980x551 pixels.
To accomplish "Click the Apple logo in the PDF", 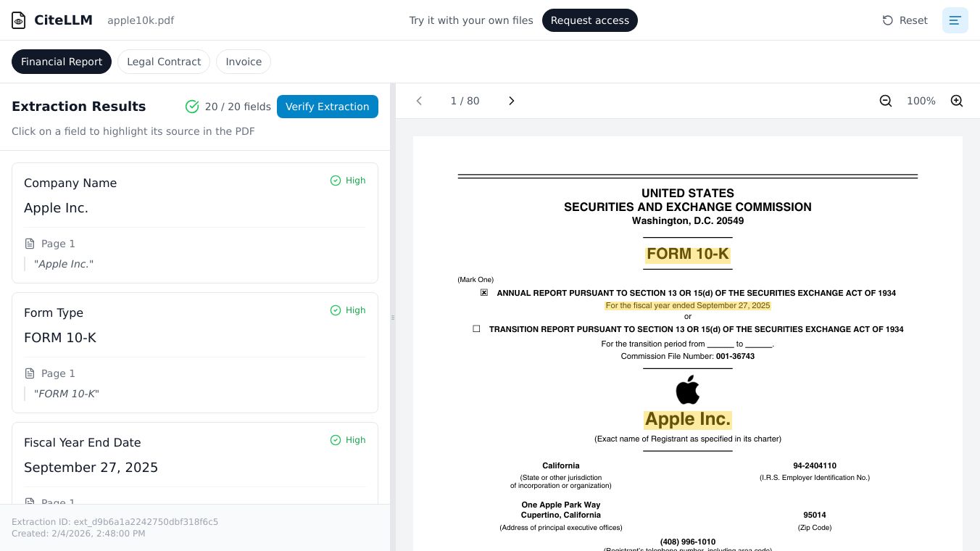I will pos(688,389).
